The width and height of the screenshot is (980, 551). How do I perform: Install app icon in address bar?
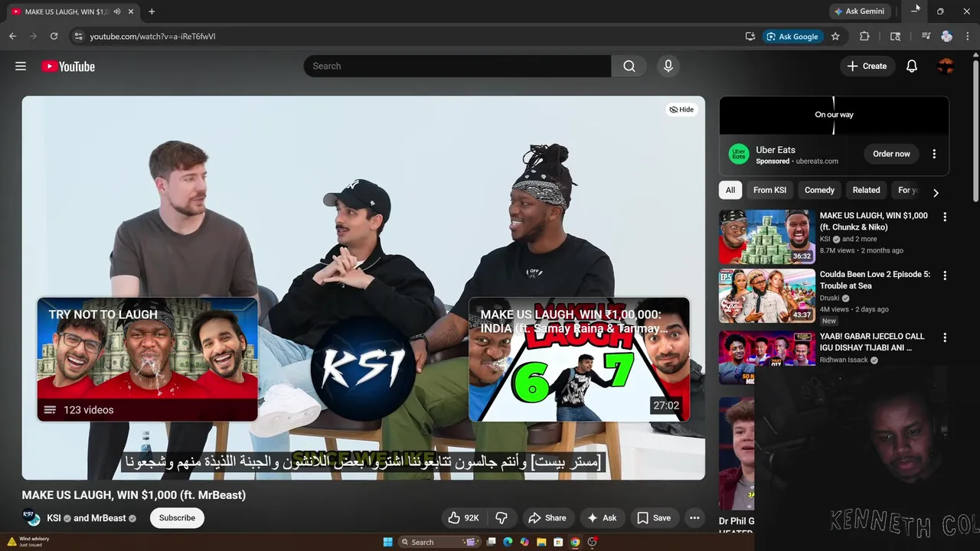[x=750, y=36]
